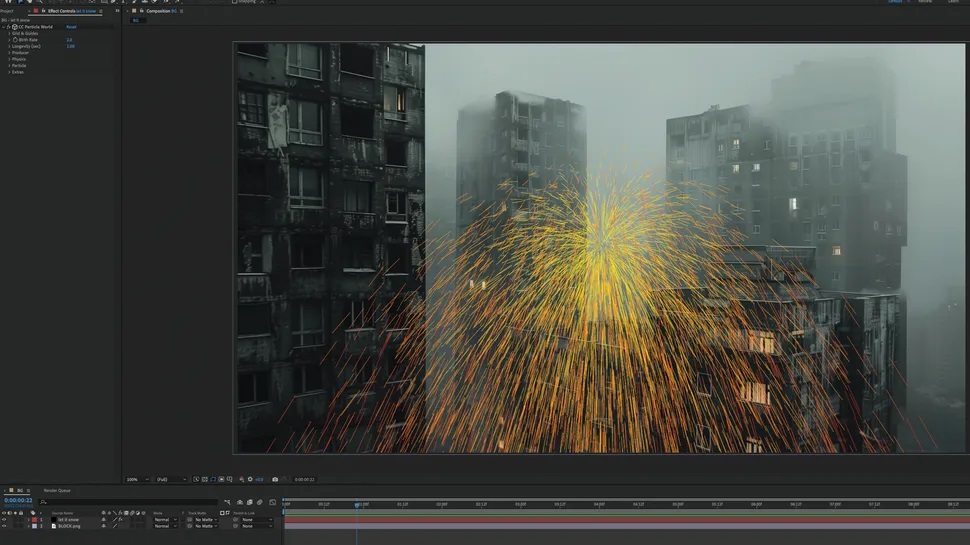The height and width of the screenshot is (545, 970).
Task: Click the snapshot camera icon in viewer
Action: click(x=275, y=479)
